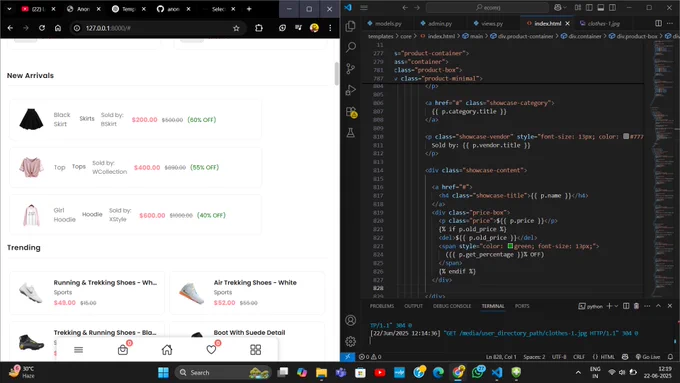Split the terminal panel

(626, 306)
